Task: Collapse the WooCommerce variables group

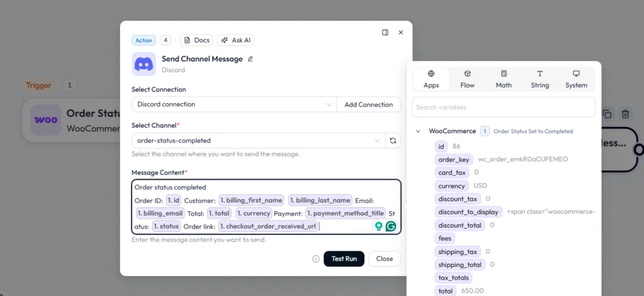Action: pos(418,131)
